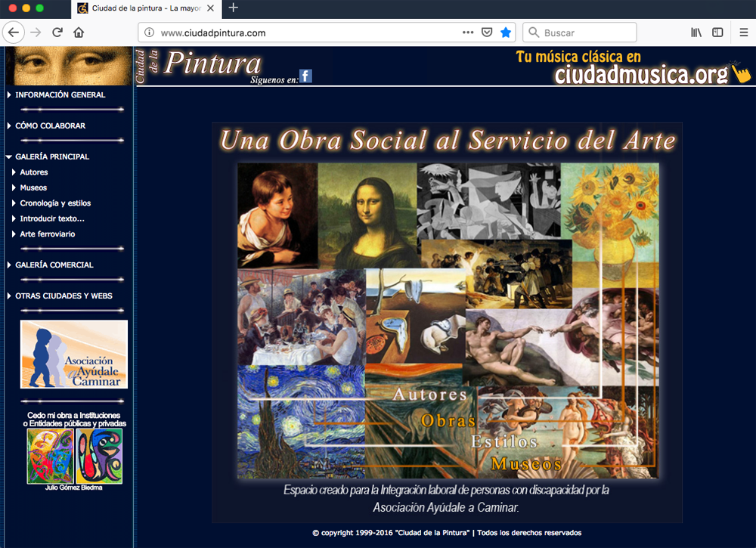Click the Mona Lisa eyes header image
Image resolution: width=756 pixels, height=548 pixels.
point(69,66)
